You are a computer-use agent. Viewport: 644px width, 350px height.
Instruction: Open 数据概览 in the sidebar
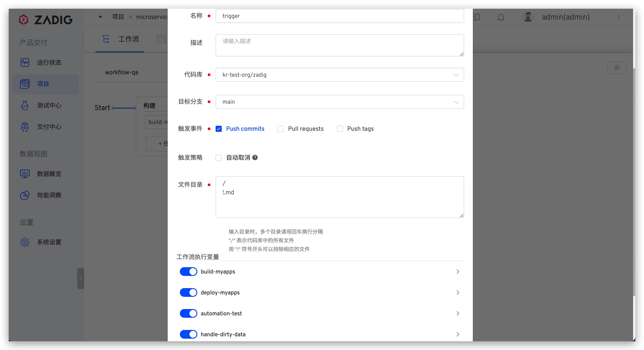pyautogui.click(x=49, y=173)
